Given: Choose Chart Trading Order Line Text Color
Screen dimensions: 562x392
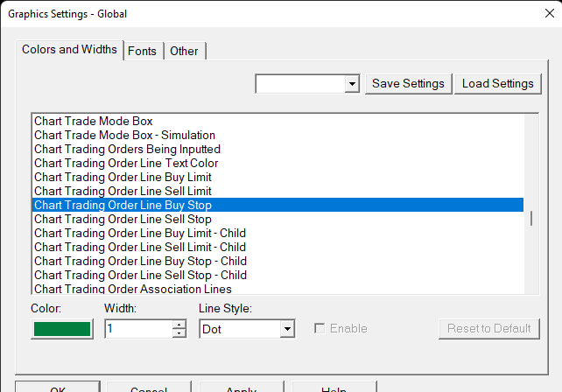Looking at the screenshot, I should (x=126, y=163).
